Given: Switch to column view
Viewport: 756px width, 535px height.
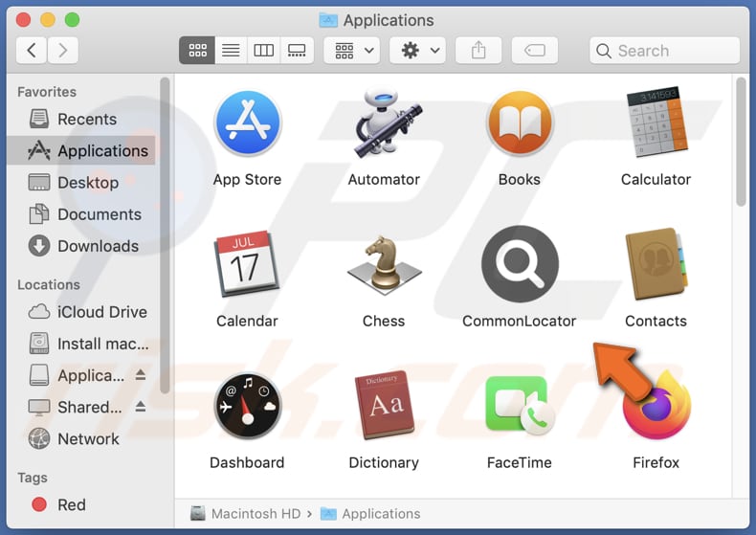Looking at the screenshot, I should pyautogui.click(x=264, y=50).
